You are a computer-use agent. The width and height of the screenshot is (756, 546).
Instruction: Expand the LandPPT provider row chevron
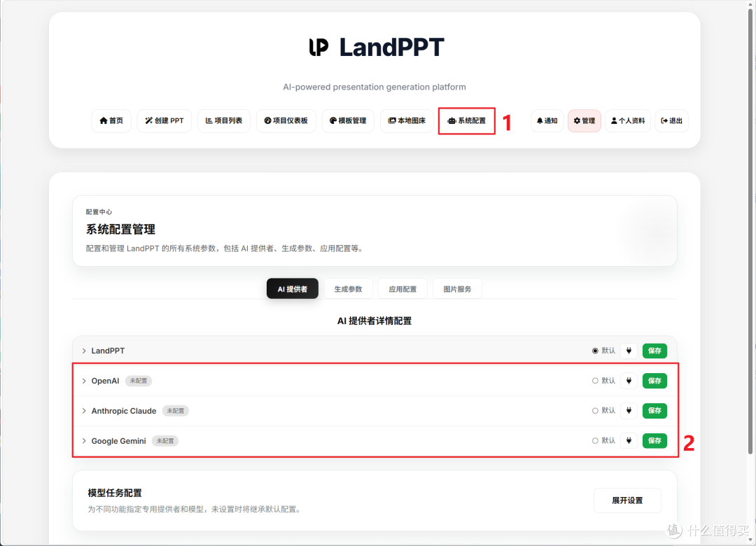tap(84, 351)
